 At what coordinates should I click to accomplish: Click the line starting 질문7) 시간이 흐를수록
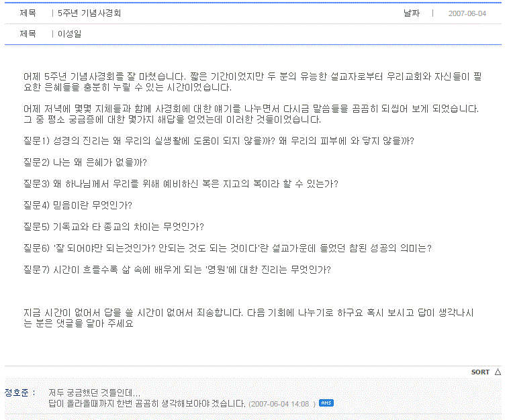click(177, 270)
